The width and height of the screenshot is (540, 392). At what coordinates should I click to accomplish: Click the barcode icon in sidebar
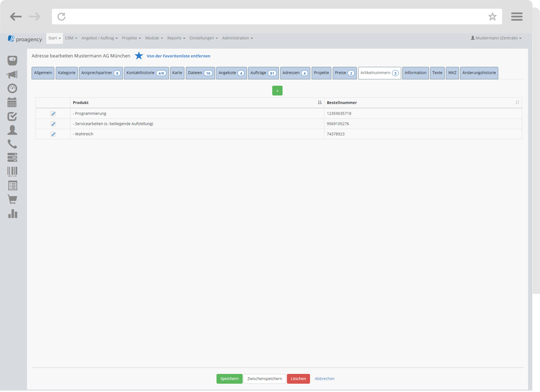12,172
